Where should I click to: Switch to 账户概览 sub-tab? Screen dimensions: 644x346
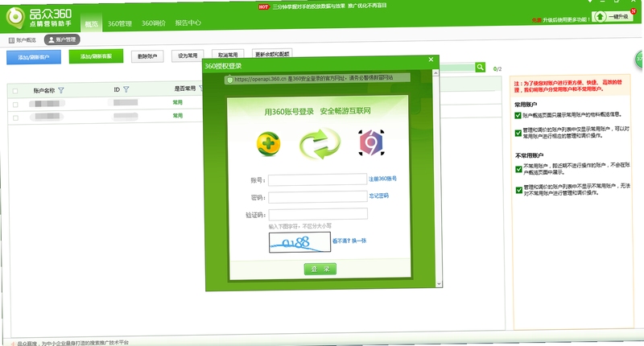click(x=23, y=40)
